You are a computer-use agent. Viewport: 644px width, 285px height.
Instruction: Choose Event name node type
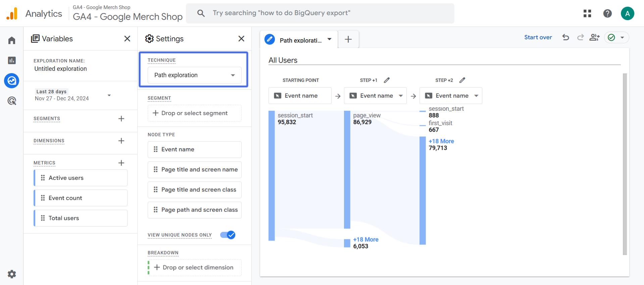tap(195, 149)
